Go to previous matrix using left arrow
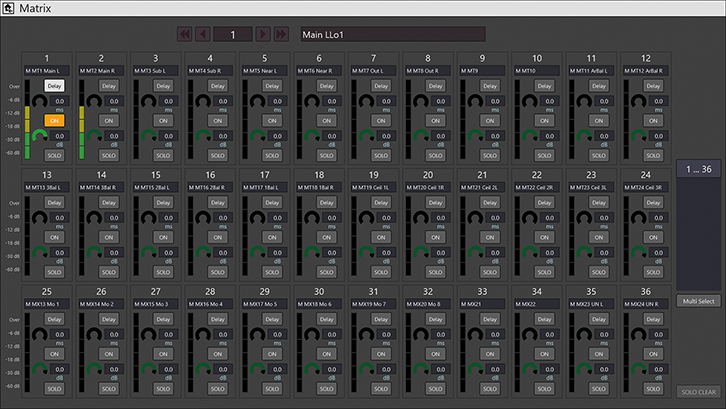The width and height of the screenshot is (726, 409). pos(203,35)
